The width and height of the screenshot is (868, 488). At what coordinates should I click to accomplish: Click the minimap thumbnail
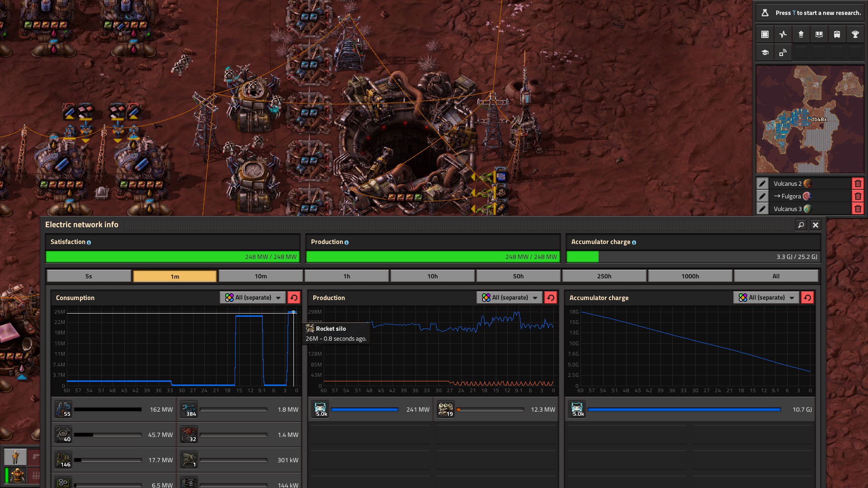[x=810, y=119]
